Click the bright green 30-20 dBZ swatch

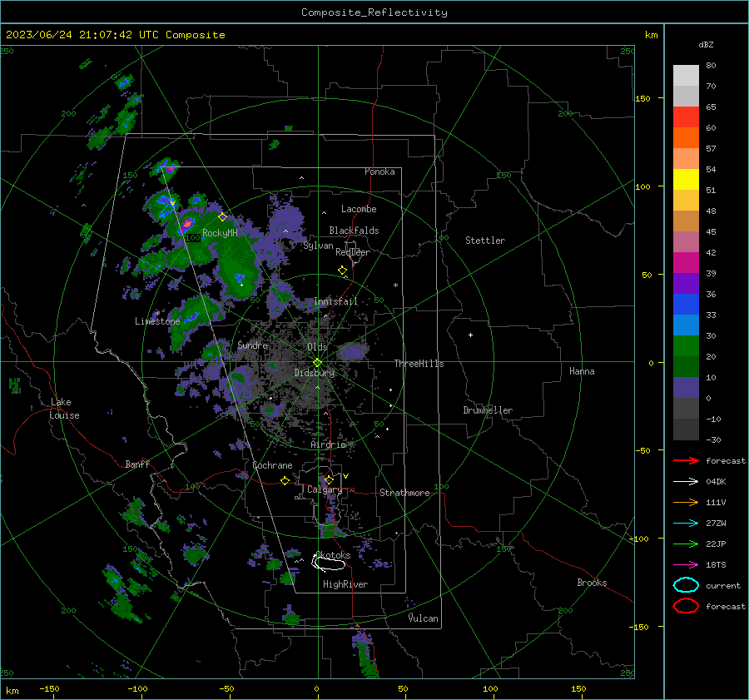(686, 346)
